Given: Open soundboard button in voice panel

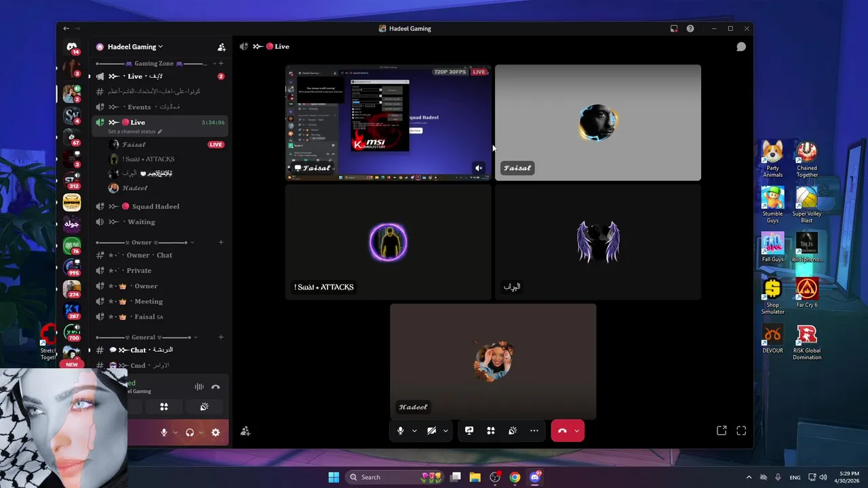Looking at the screenshot, I should point(204,407).
